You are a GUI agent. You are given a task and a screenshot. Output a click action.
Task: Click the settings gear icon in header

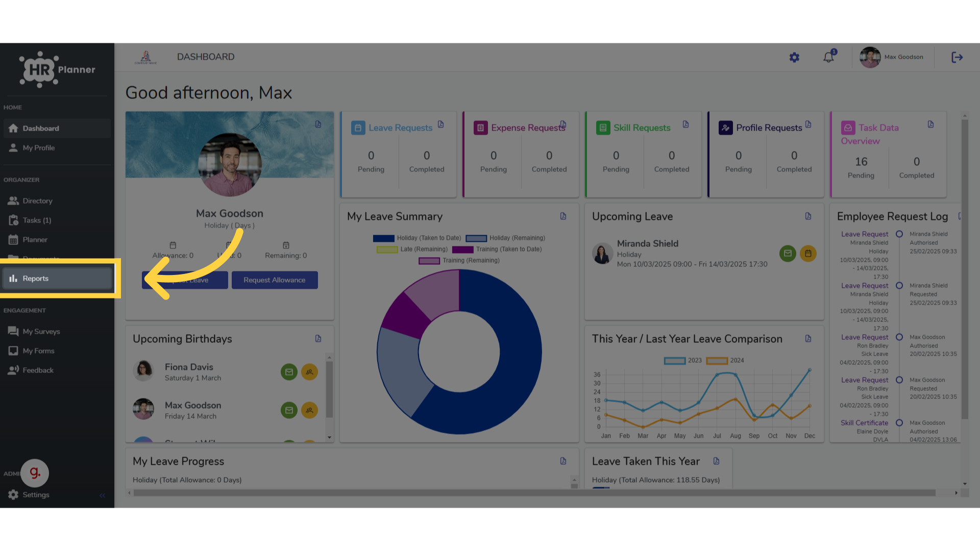click(x=794, y=58)
